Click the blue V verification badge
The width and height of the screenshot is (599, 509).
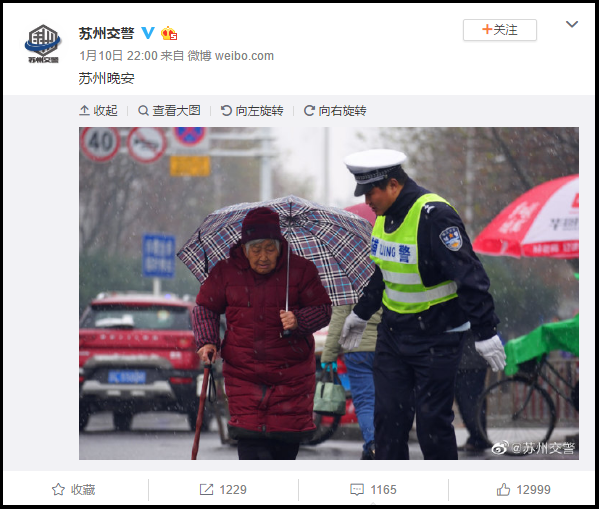[x=147, y=33]
